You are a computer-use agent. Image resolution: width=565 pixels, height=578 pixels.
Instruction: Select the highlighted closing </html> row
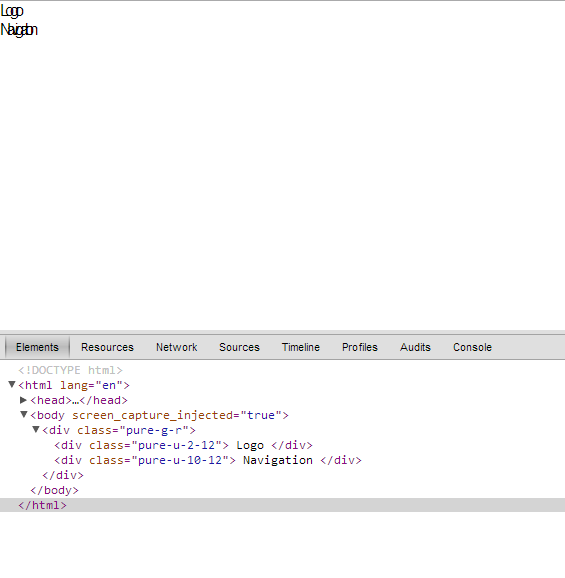pyautogui.click(x=282, y=505)
